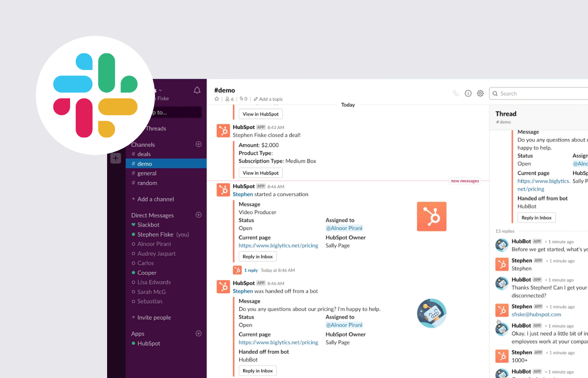Click Reply in Inbox in Thread panel

click(536, 218)
